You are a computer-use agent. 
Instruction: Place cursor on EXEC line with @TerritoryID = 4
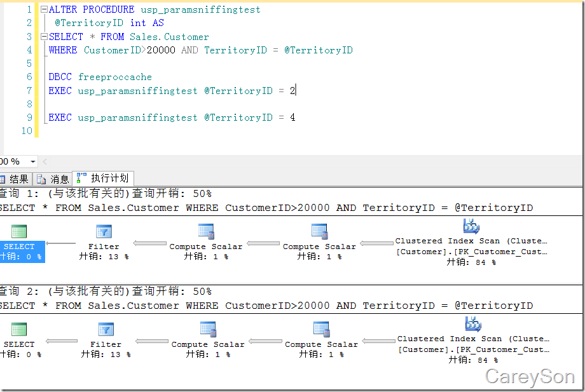pos(172,118)
